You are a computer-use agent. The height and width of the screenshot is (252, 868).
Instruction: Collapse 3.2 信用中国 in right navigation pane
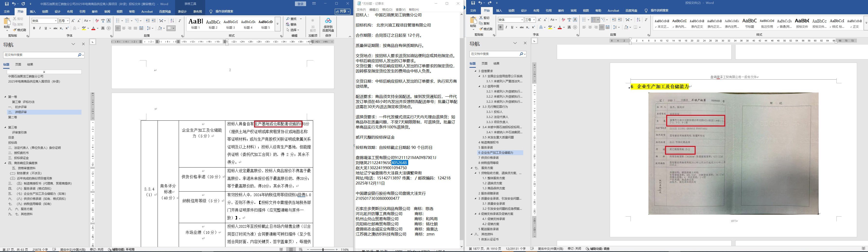tap(479, 86)
